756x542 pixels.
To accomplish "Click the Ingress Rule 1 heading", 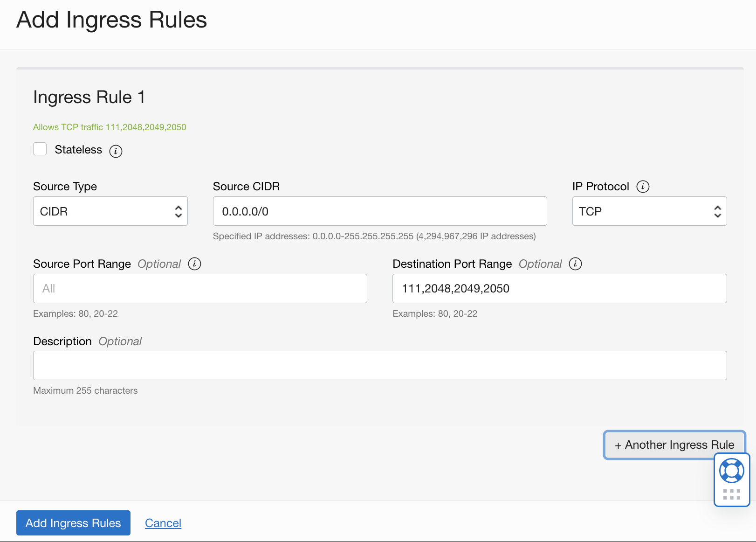I will [x=89, y=97].
